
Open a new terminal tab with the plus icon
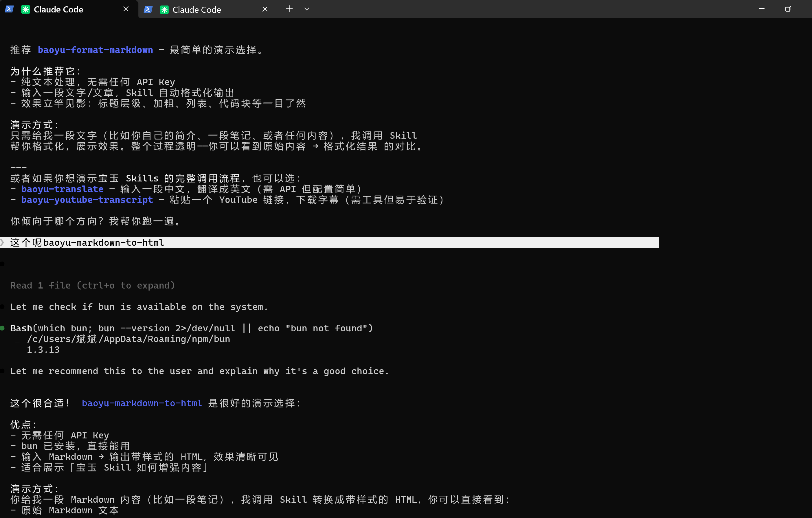tap(289, 9)
